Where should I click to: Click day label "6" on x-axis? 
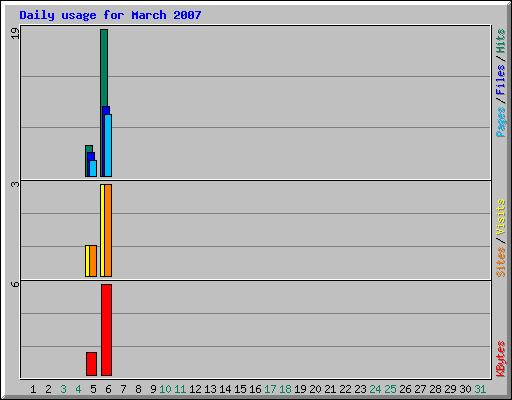[x=108, y=389]
